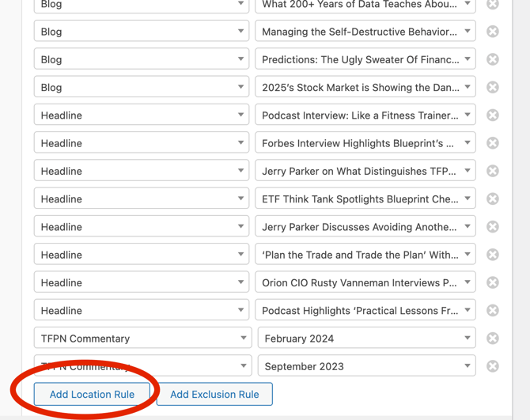
Task: Open Headline type dropdown beside 'Forbes Interview Highlights'
Action: pyautogui.click(x=141, y=143)
